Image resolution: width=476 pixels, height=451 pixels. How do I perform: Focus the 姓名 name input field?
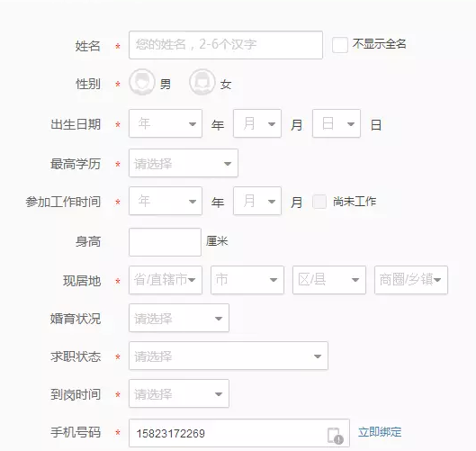[x=226, y=45]
